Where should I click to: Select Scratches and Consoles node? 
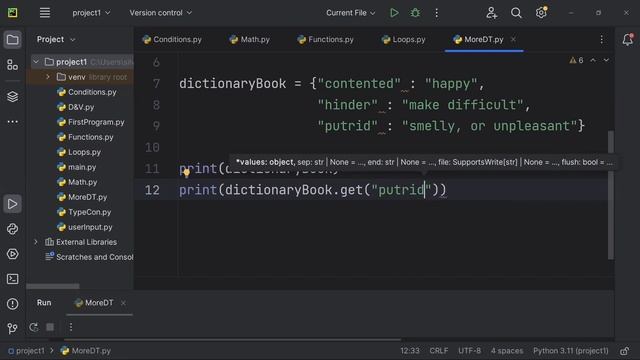pos(89,257)
